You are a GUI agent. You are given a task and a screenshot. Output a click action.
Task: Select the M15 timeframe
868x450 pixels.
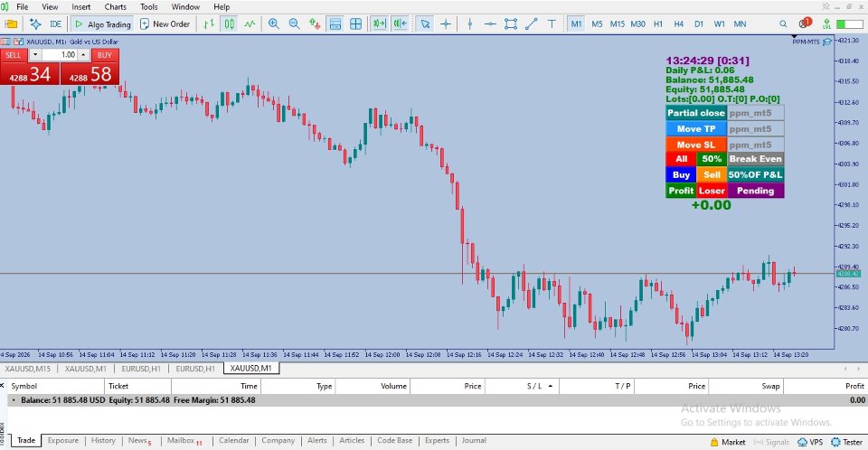pos(618,23)
